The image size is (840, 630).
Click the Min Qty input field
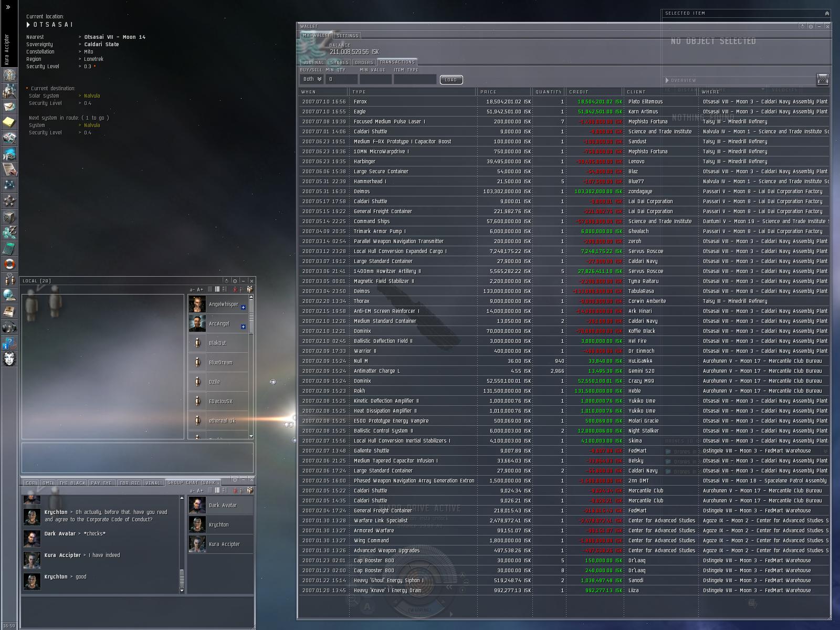(x=342, y=79)
